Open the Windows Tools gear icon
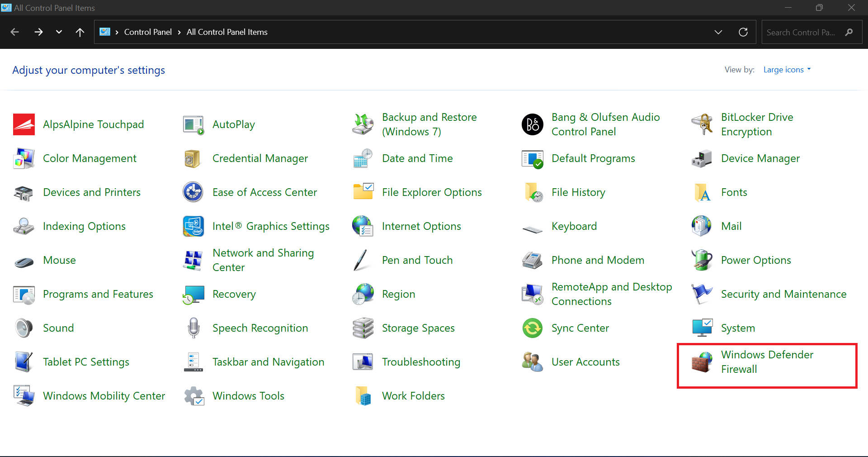 (193, 396)
